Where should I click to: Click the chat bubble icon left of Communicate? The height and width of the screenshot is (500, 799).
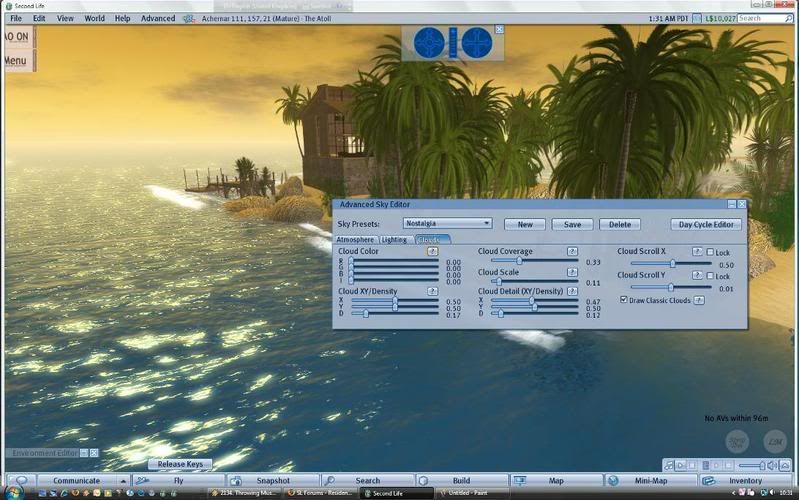(20, 481)
